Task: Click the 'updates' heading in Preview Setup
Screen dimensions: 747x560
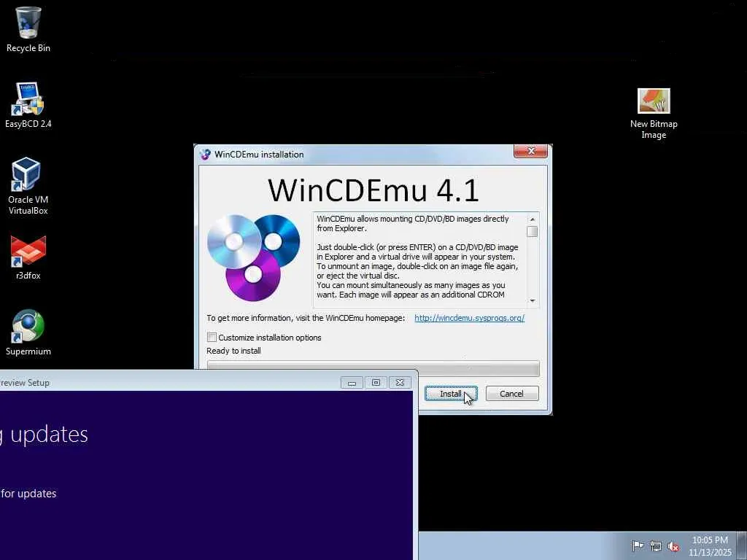Action: [x=49, y=435]
